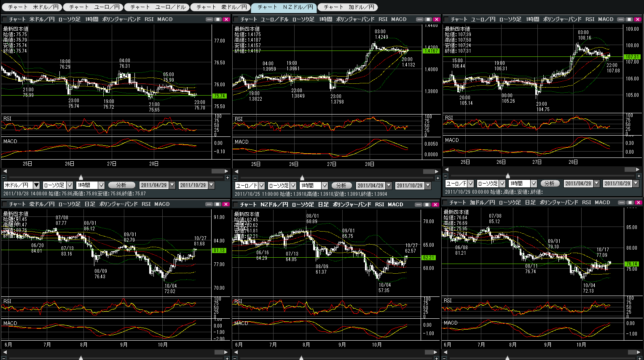Expand 2011/04/29 start date dropdown in EUR/JPY panel
The image size is (644, 360).
[596, 184]
